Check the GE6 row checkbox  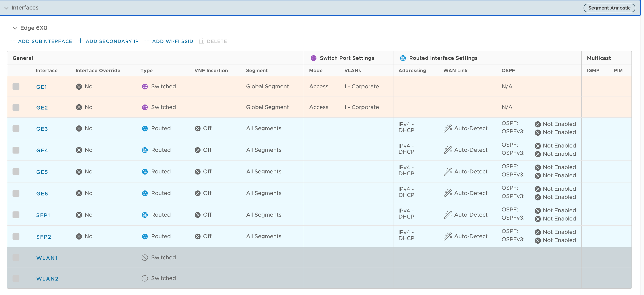[16, 193]
